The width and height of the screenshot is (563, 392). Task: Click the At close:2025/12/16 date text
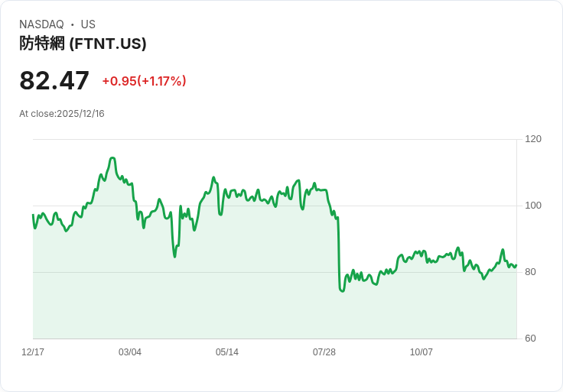[x=62, y=114]
